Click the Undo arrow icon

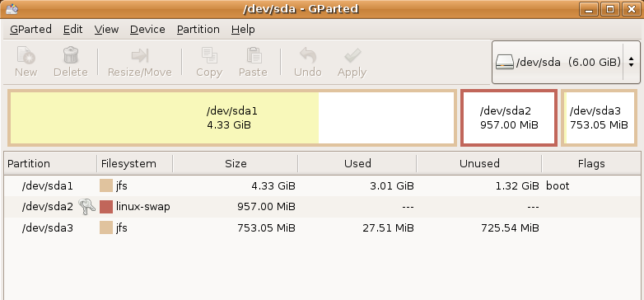[x=308, y=55]
